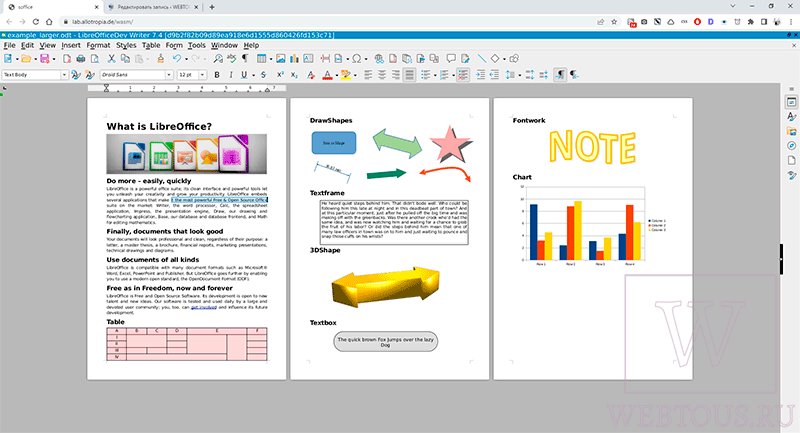800x433 pixels.
Task: Click the Save document icon
Action: (x=45, y=59)
